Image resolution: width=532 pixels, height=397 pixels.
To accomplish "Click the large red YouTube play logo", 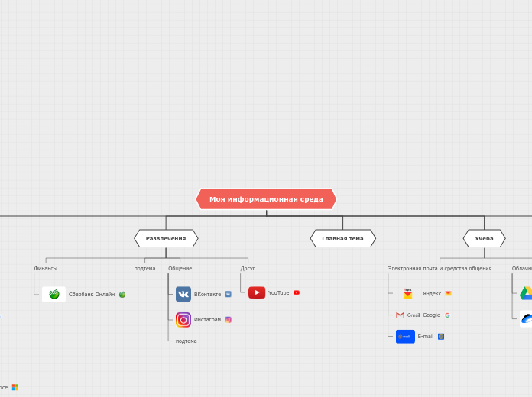I will tap(257, 292).
